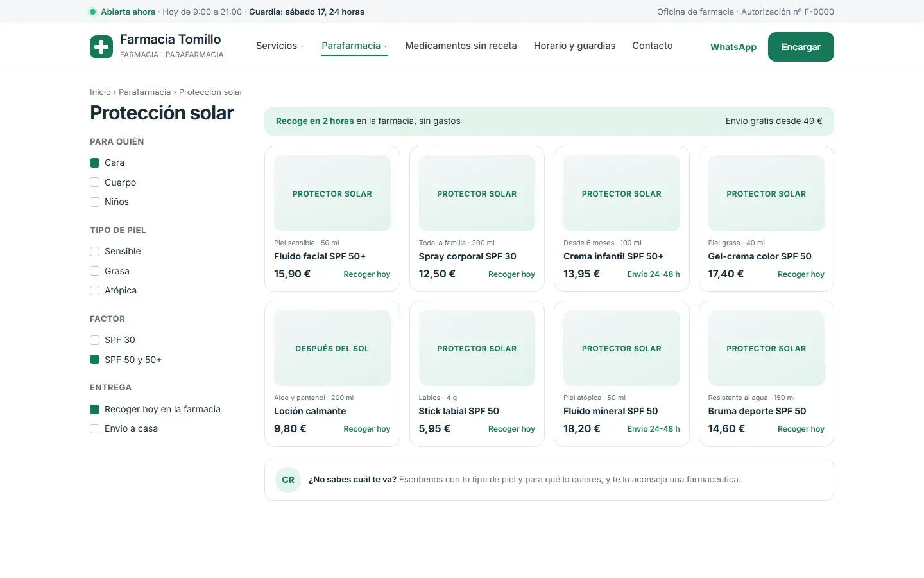Viewport: 924px width, 578px height.
Task: Click the Abierta ahora status text
Action: coord(128,12)
